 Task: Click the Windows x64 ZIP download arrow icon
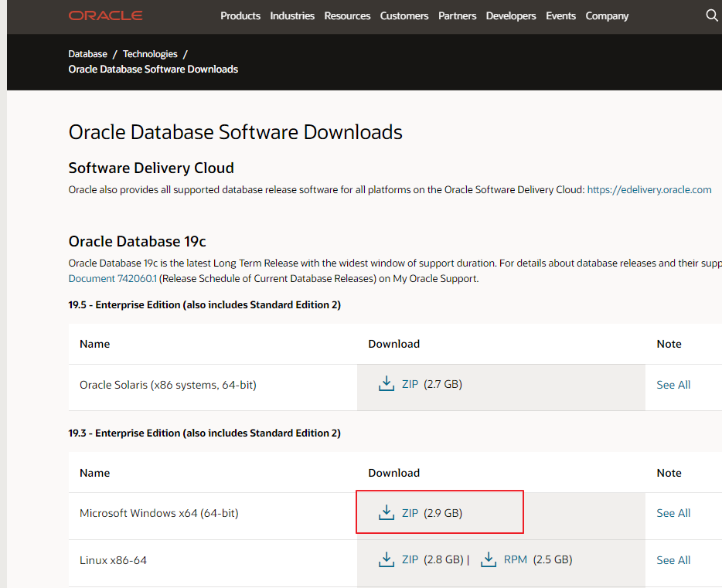coord(387,512)
